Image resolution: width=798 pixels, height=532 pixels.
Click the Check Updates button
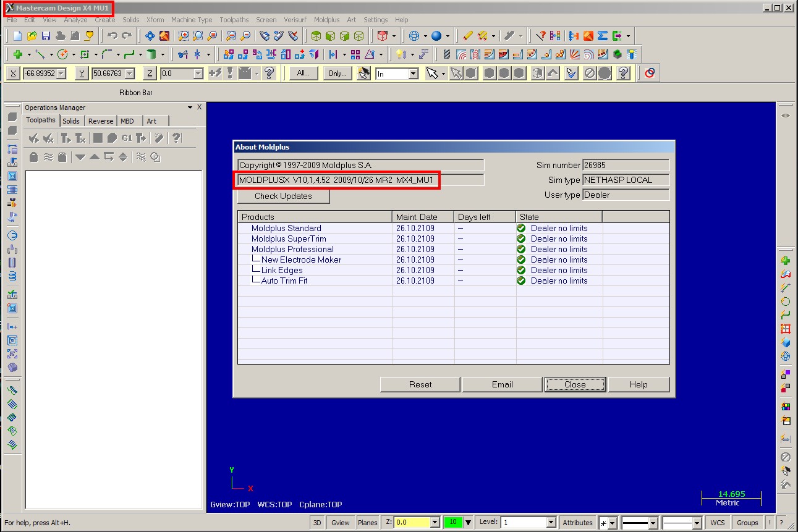pos(283,196)
